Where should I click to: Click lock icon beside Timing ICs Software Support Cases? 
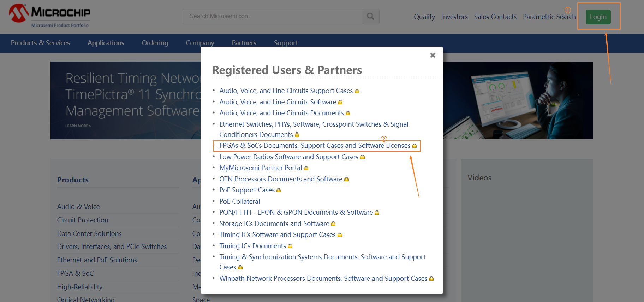(340, 235)
